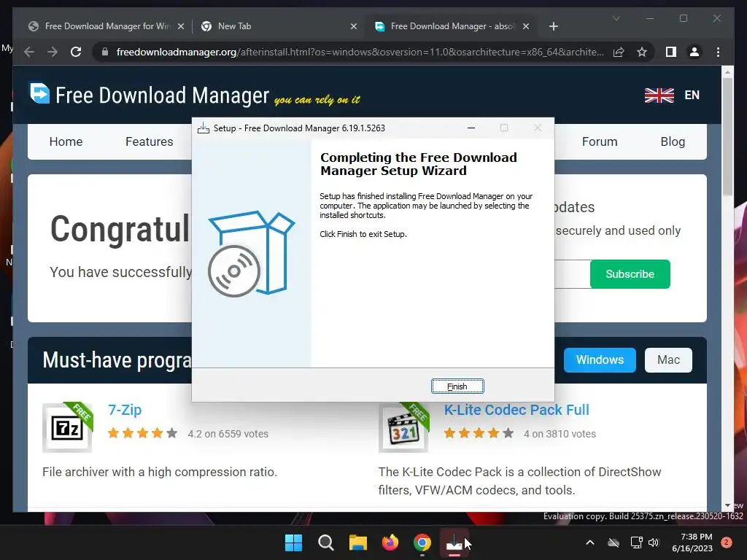Click the page vertical scrollbar thumb
Screen dimensions: 747x560
click(x=727, y=136)
